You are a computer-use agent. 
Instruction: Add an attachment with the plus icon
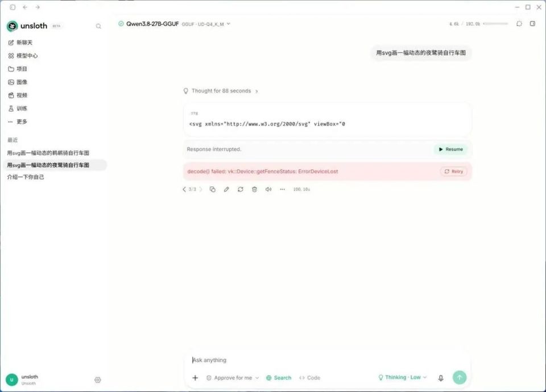tap(195, 378)
